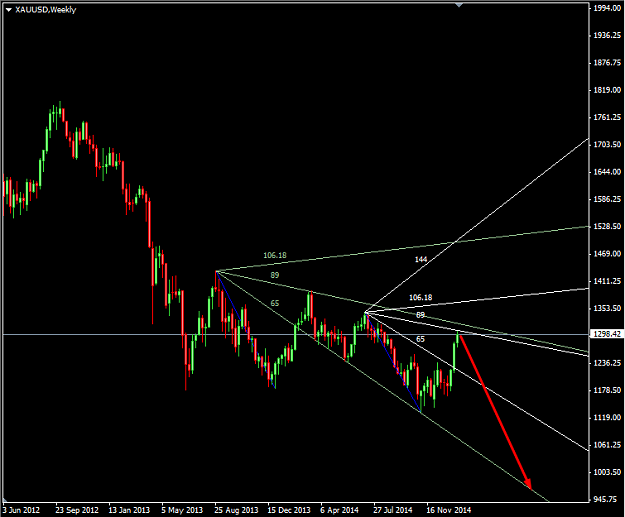Click the gray arrow in bottom-left chart corner
This screenshot has height=517, width=625.
(6, 500)
